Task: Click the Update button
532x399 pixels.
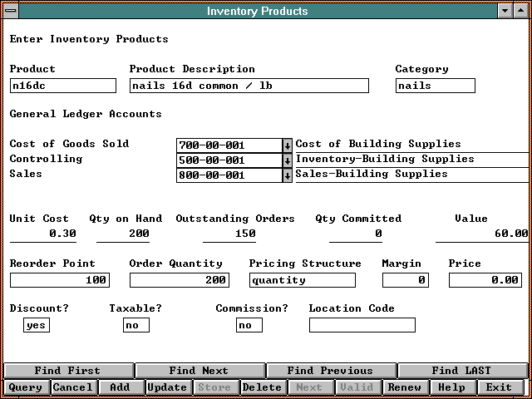Action: coord(167,387)
